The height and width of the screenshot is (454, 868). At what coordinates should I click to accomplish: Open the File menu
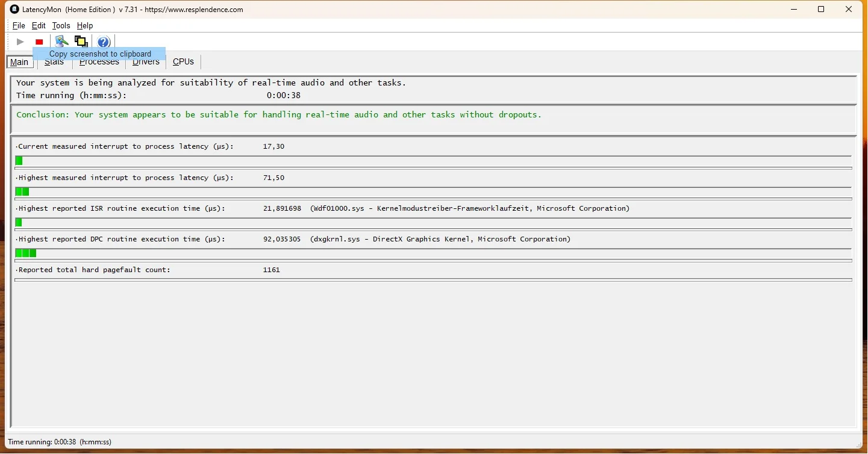[x=19, y=26]
